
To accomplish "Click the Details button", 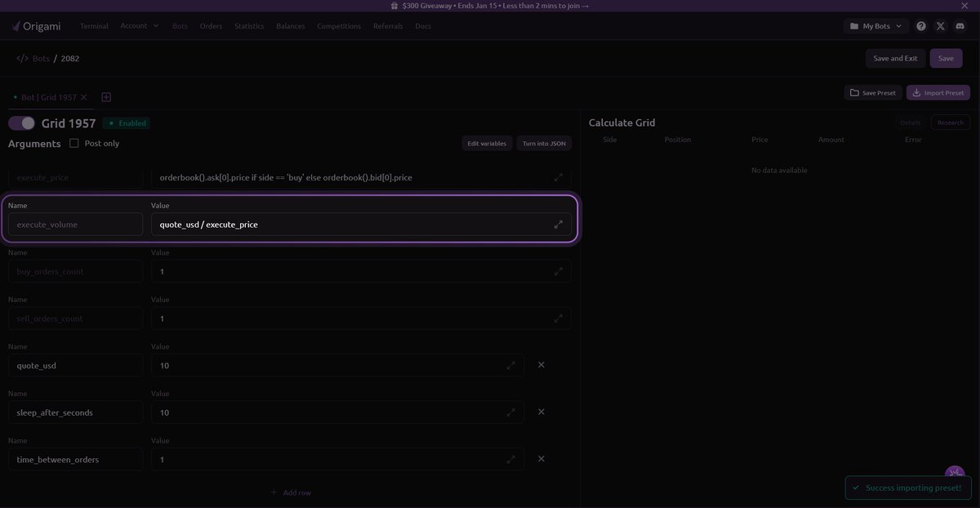I will point(910,123).
